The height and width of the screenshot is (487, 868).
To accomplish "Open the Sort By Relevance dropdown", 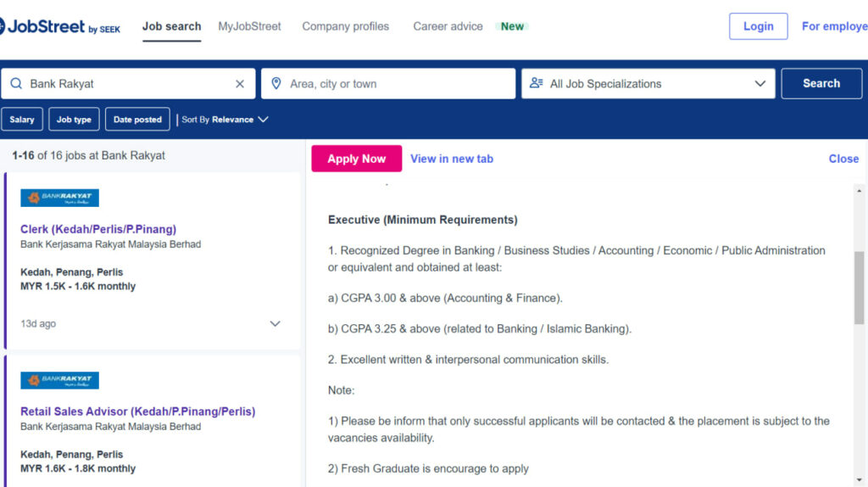I will click(x=225, y=120).
